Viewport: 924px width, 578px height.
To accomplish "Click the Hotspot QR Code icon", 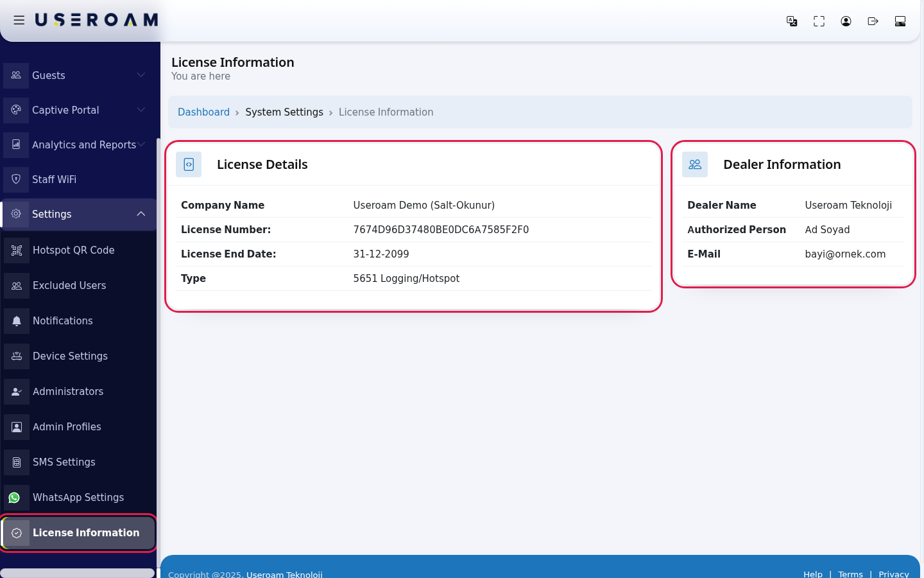I will click(17, 250).
